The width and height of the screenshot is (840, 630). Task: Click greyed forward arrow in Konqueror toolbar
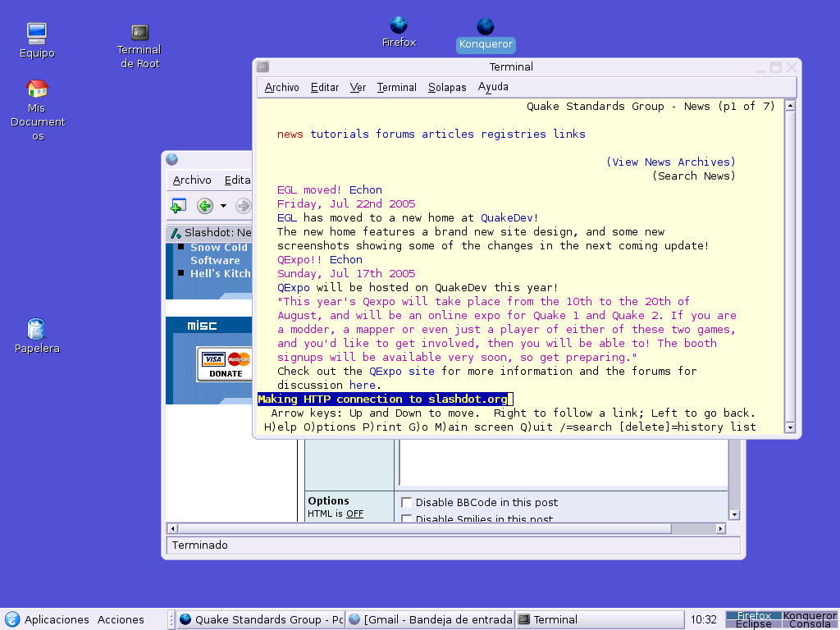[243, 206]
